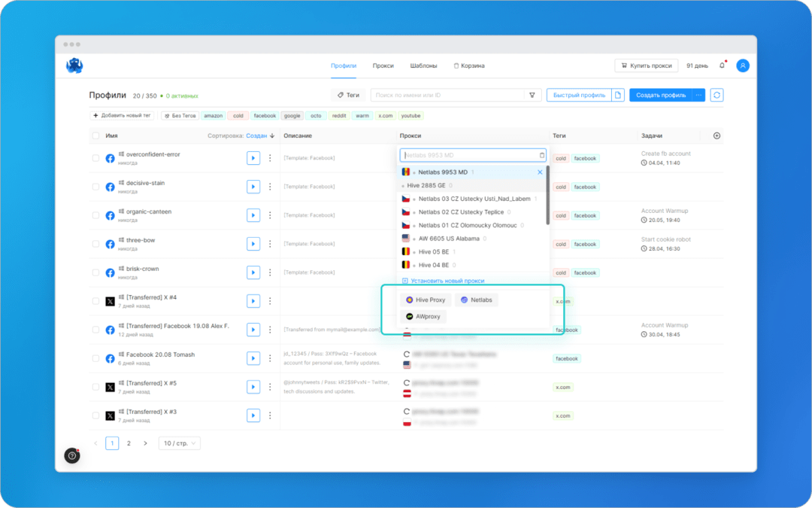This screenshot has height=508, width=812.
Task: Paste from clipboard in the proxy search field
Action: pyautogui.click(x=541, y=155)
